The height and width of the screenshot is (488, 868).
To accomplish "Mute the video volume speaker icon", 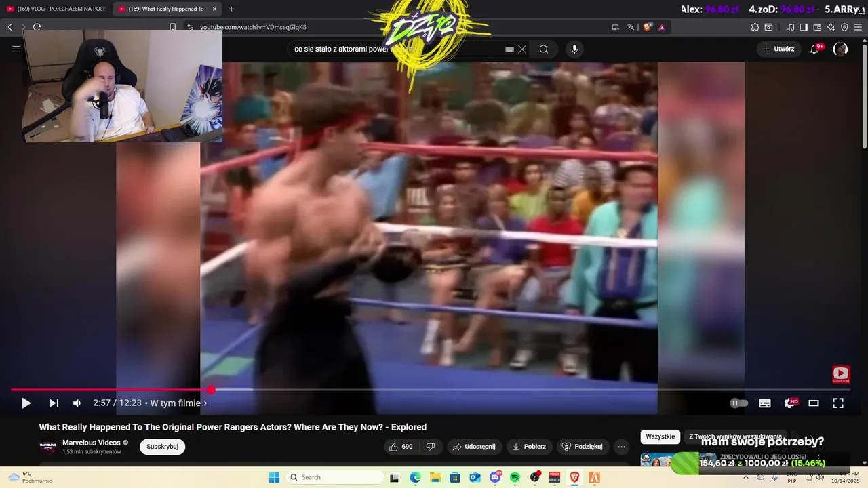I will [x=77, y=403].
